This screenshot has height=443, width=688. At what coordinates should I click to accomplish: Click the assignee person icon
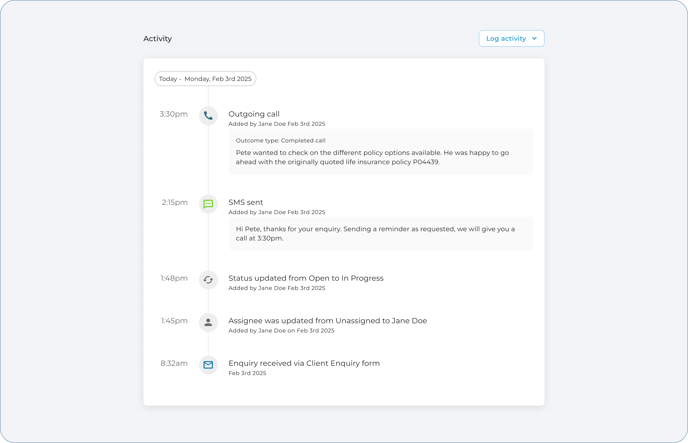[208, 322]
